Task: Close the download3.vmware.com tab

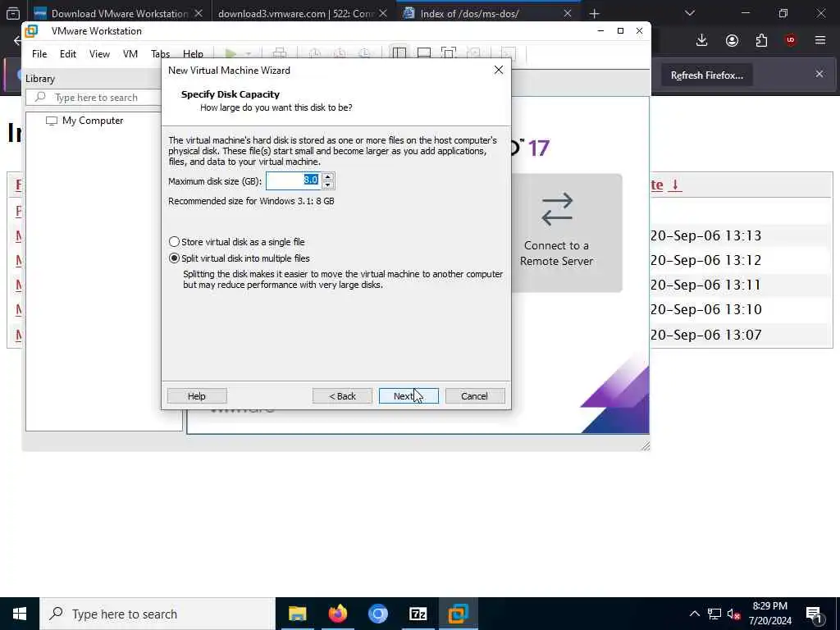Action: click(383, 13)
